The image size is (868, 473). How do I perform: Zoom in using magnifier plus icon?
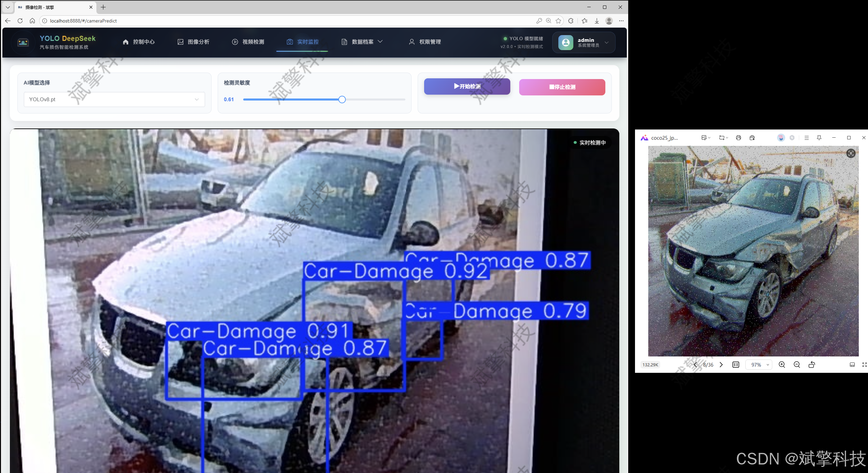pyautogui.click(x=782, y=365)
